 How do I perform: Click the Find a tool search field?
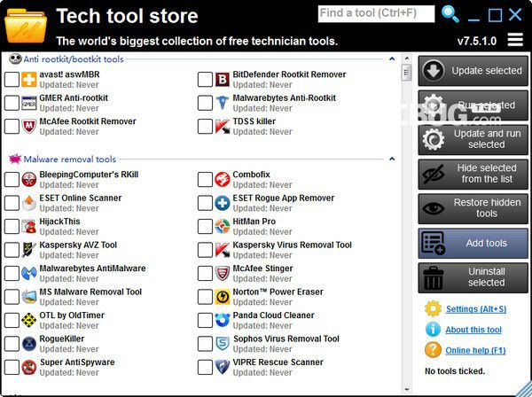click(x=376, y=14)
